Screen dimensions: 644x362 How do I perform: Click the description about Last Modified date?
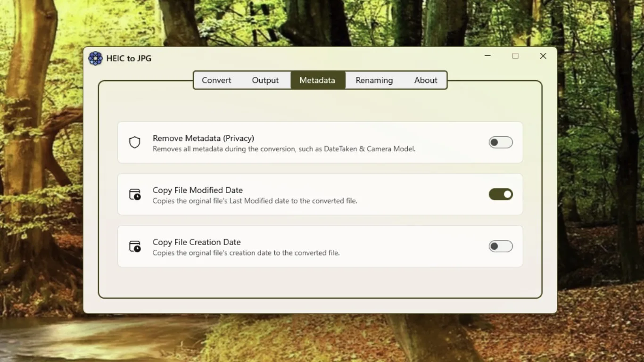[255, 201]
